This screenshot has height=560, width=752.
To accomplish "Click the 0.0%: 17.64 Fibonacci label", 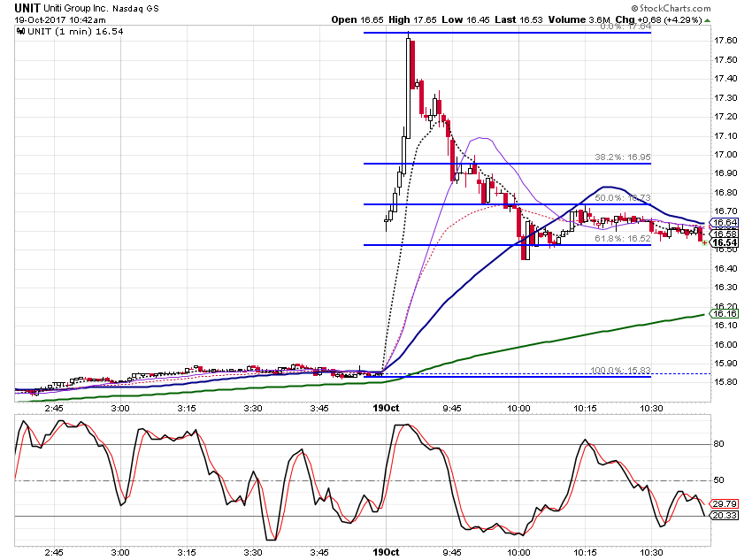I will (x=625, y=27).
